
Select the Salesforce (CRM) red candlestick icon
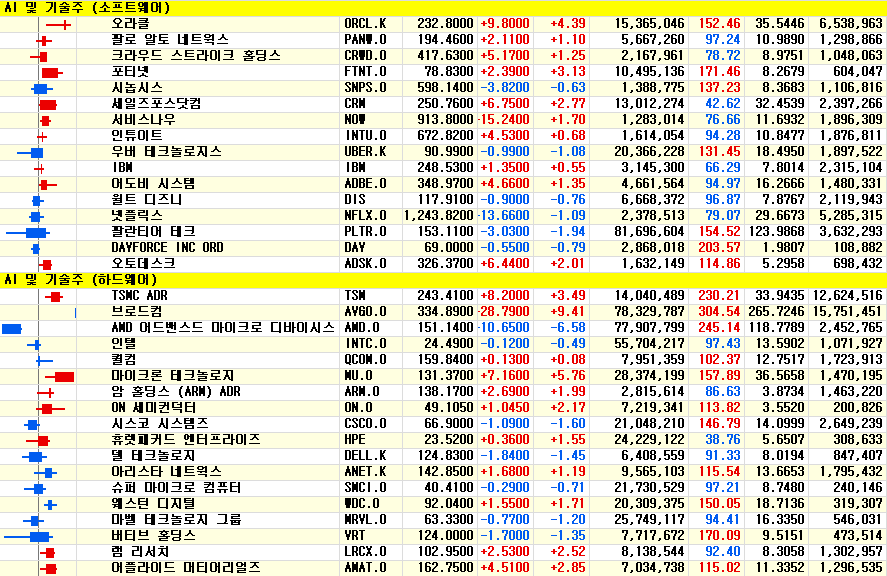tap(47, 104)
